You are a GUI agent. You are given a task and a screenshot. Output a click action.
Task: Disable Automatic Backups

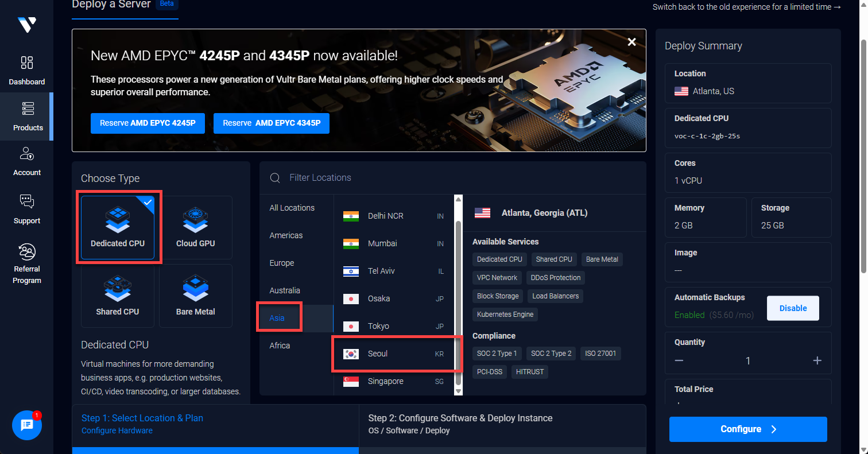click(x=793, y=308)
